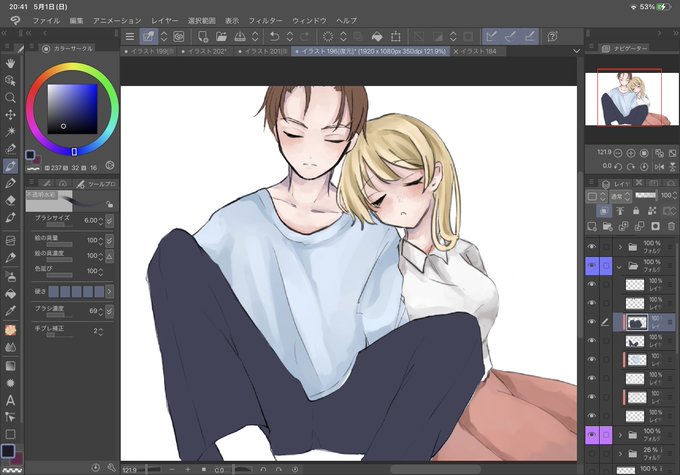Screen dimensions: 680x475
Task: Select the Text tool
Action: (x=10, y=400)
